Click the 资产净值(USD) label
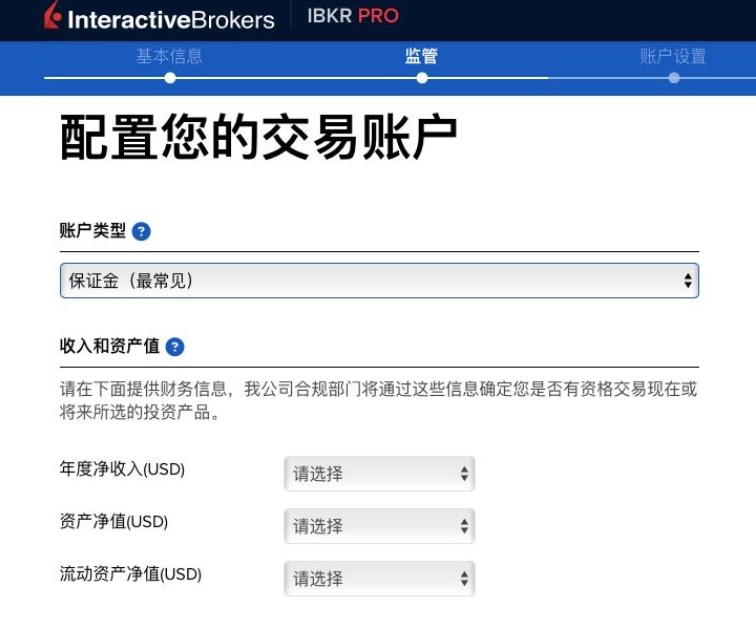 [x=114, y=521]
